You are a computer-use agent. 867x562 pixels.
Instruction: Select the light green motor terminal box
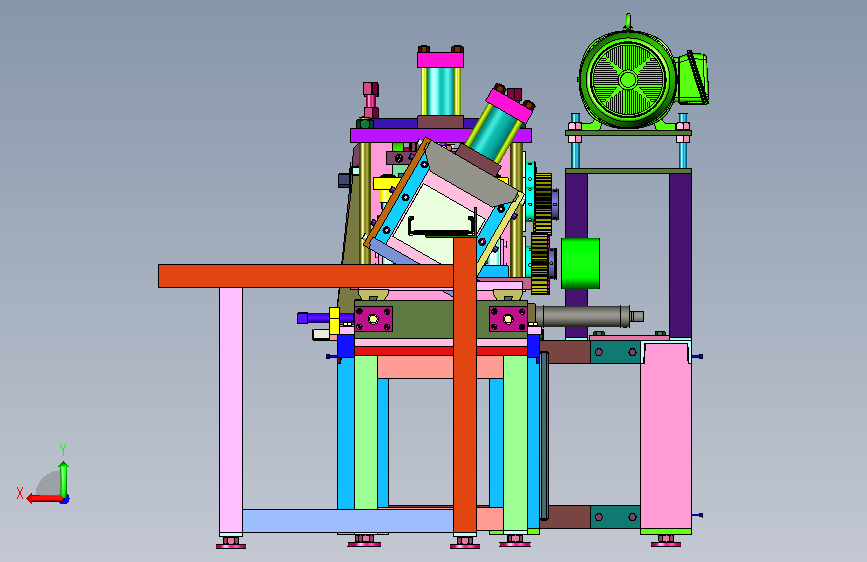693,77
